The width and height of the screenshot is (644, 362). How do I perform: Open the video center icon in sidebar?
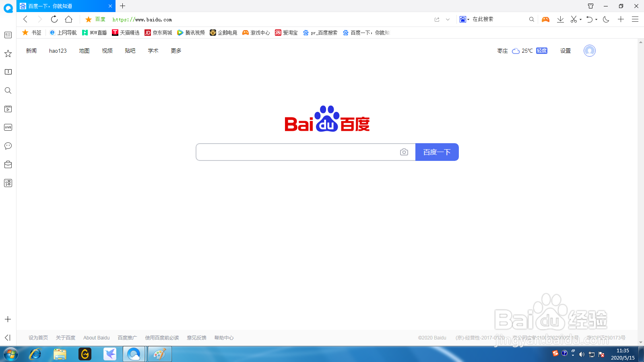point(8,109)
